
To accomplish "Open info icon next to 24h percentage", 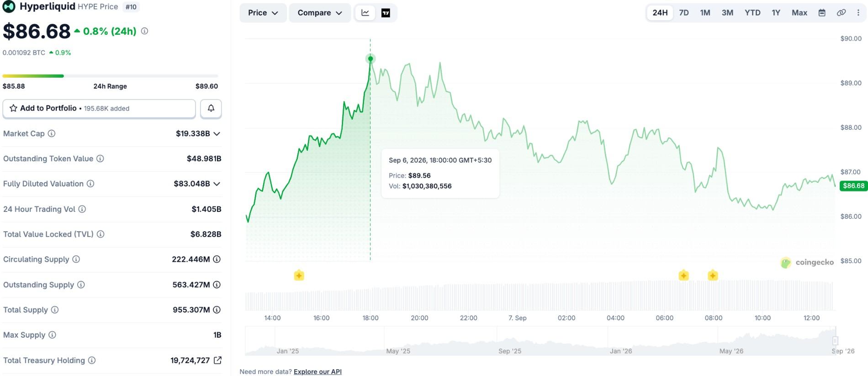I will 144,31.
